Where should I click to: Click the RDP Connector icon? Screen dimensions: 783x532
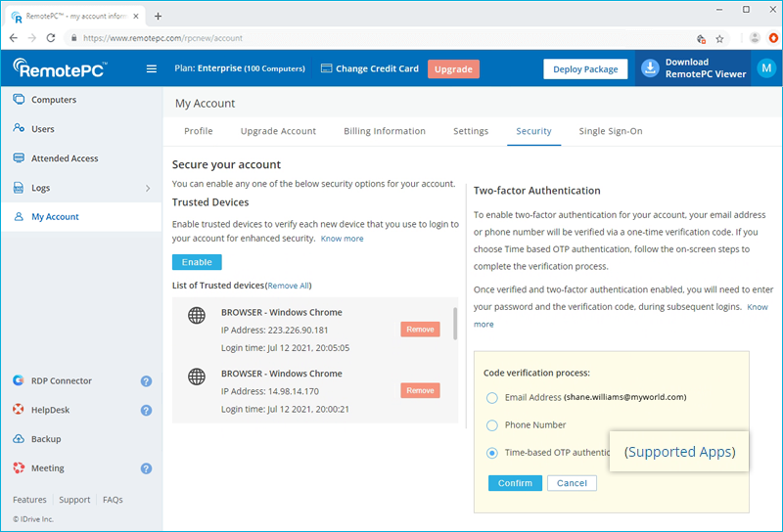19,380
